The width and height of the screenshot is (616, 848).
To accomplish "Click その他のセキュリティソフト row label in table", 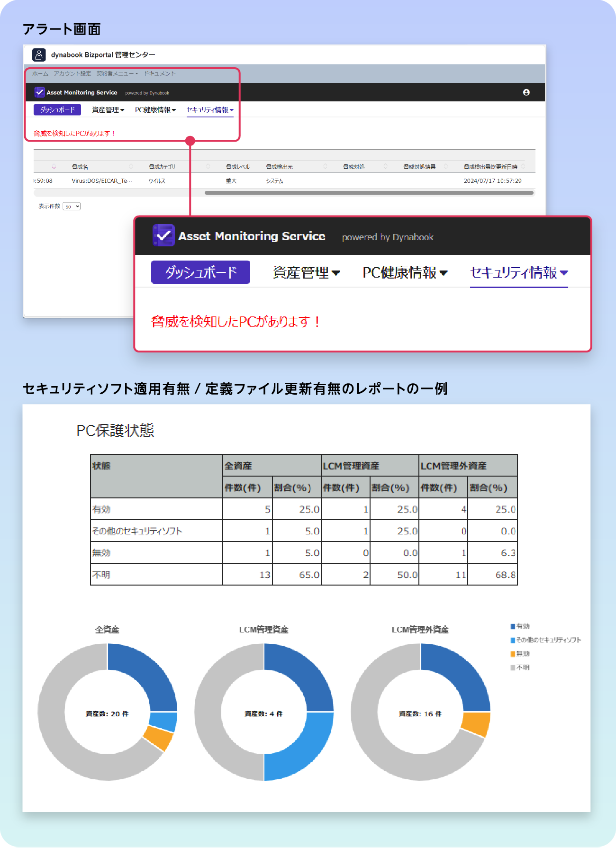I will tap(137, 531).
